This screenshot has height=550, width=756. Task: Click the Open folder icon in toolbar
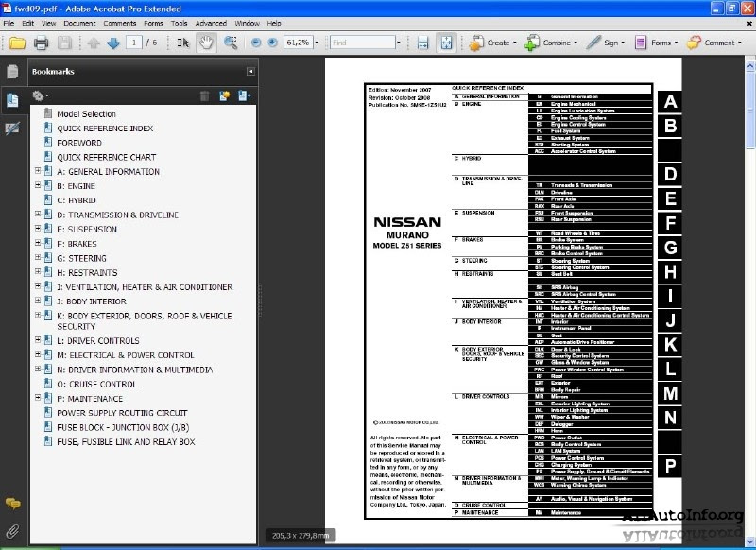(17, 43)
